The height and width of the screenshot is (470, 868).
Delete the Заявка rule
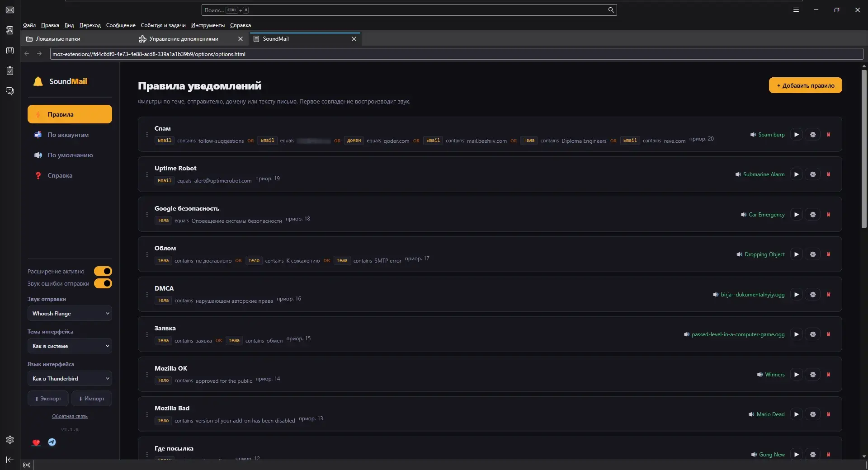tap(828, 334)
